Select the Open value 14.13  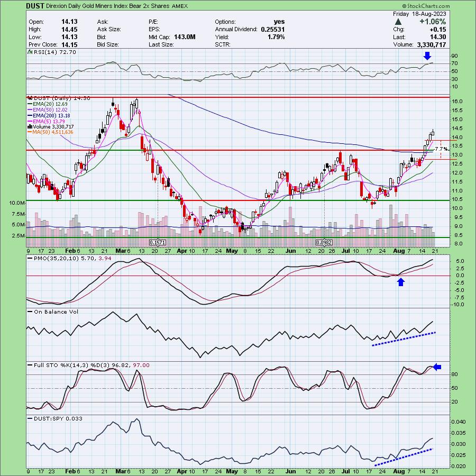69,22
